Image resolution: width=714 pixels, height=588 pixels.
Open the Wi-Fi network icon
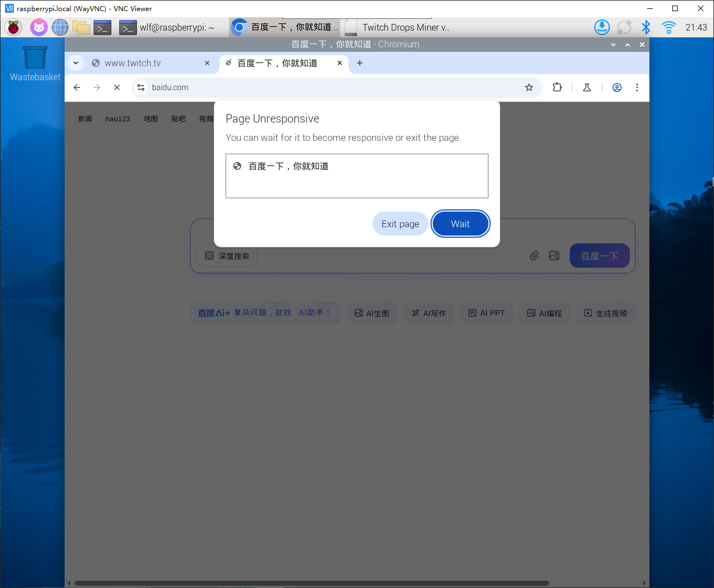(x=668, y=27)
